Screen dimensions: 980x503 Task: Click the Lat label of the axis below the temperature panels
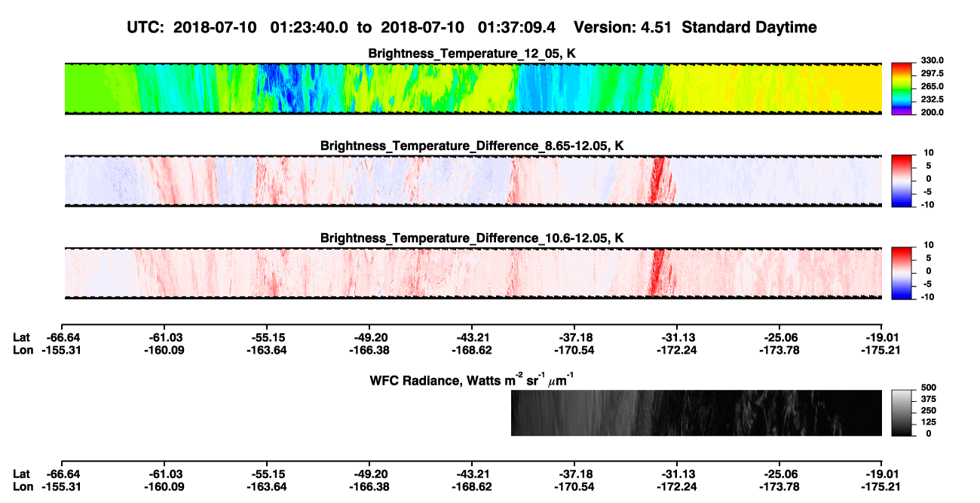pyautogui.click(x=22, y=337)
